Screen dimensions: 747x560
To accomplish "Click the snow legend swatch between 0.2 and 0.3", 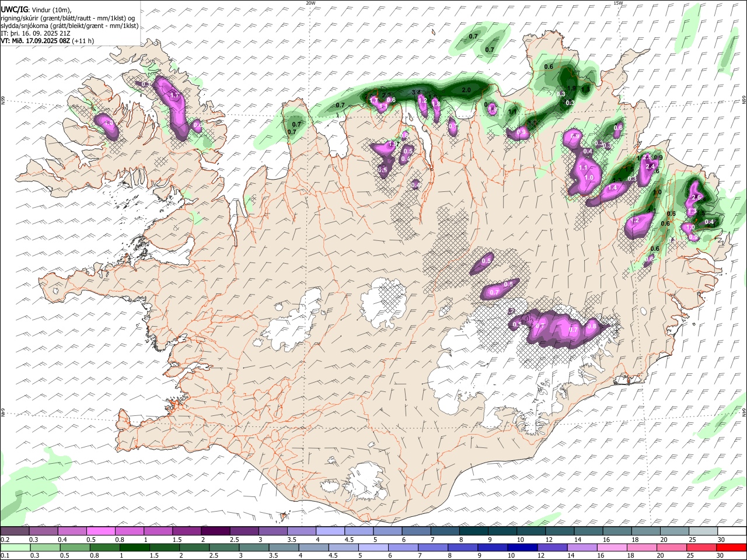I will point(15,531).
